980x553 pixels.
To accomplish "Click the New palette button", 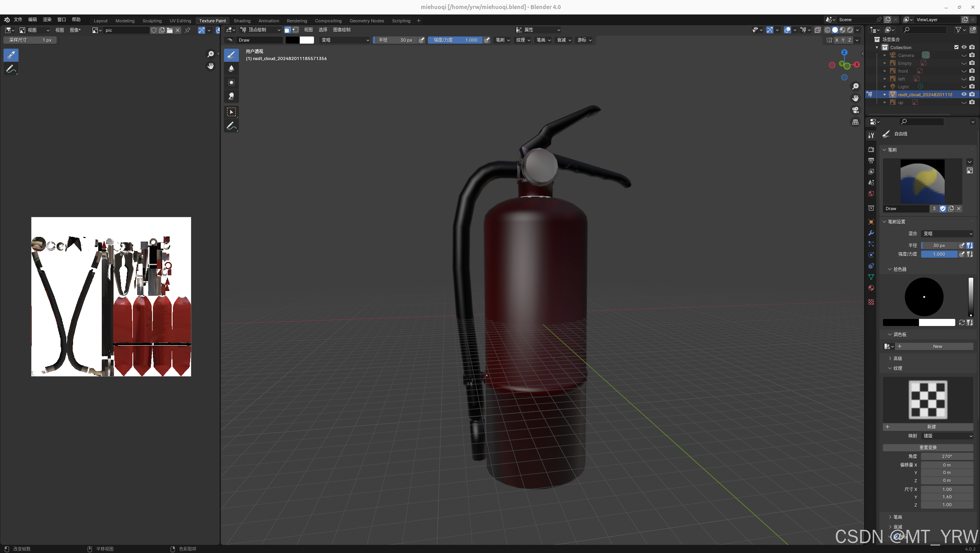I will [x=938, y=346].
